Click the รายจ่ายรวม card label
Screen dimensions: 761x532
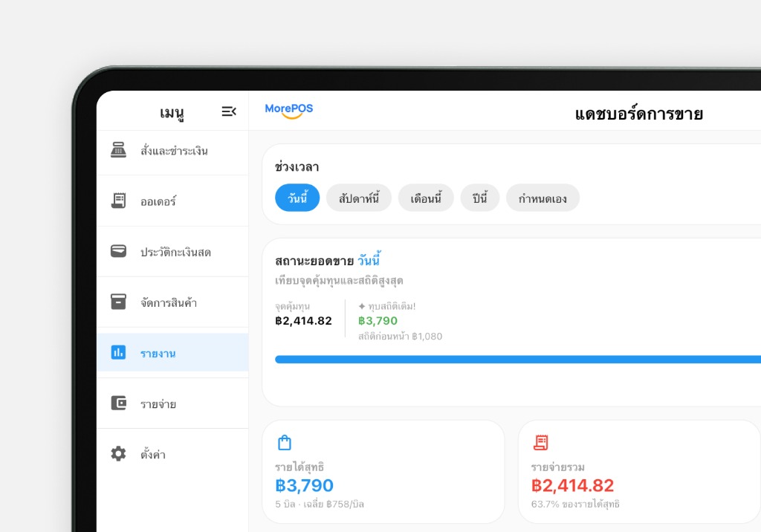(x=557, y=467)
